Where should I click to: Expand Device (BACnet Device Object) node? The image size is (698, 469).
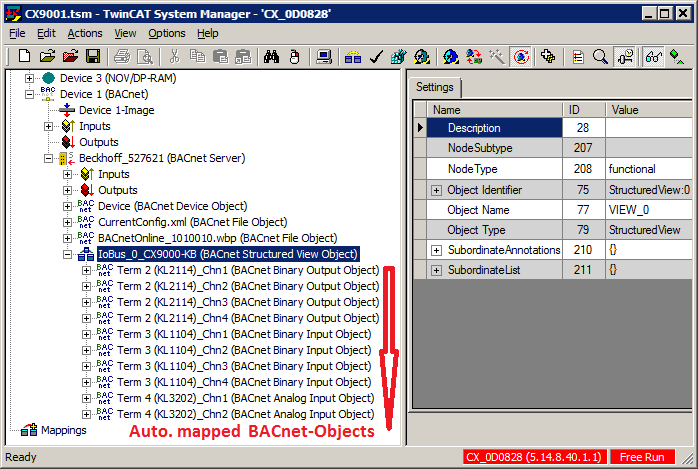[x=68, y=206]
